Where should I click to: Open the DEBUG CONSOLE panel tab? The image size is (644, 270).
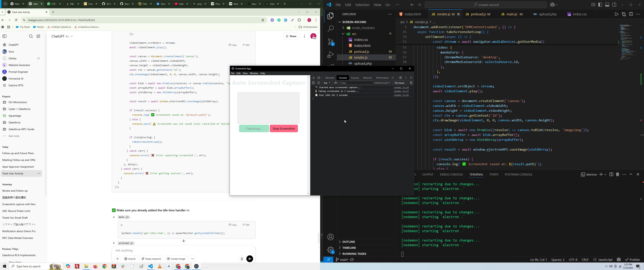tap(451, 175)
